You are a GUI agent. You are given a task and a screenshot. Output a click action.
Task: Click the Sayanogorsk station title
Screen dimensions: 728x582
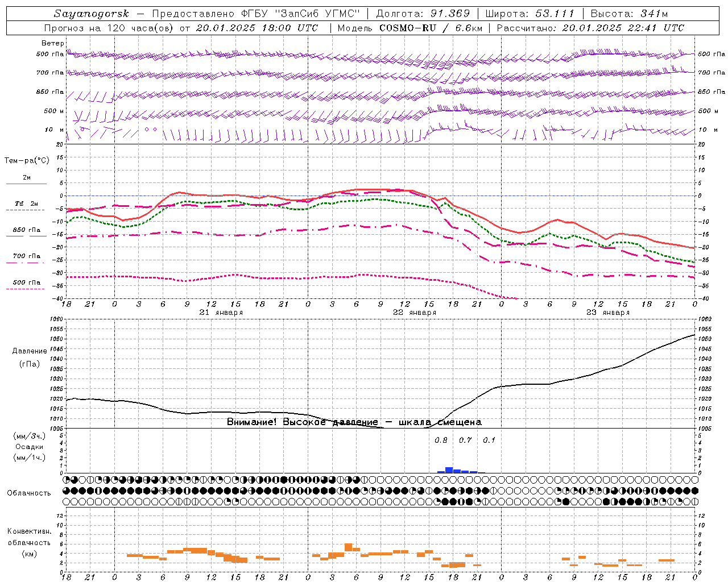click(x=92, y=14)
